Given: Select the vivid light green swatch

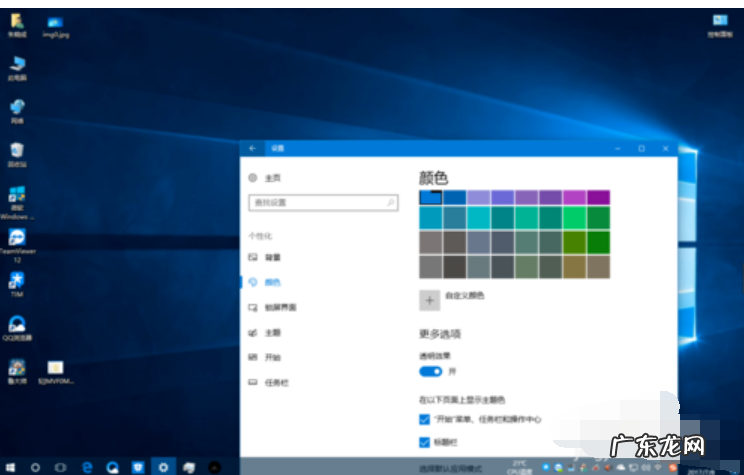Looking at the screenshot, I should pos(575,218).
